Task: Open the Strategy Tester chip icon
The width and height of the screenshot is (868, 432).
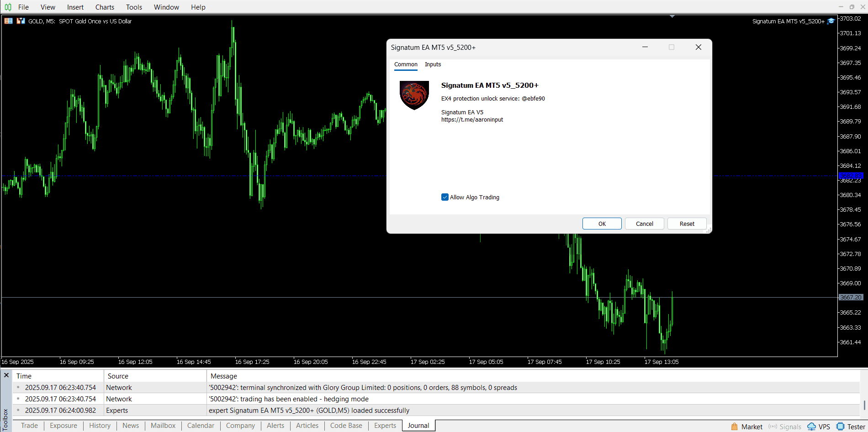Action: click(840, 427)
